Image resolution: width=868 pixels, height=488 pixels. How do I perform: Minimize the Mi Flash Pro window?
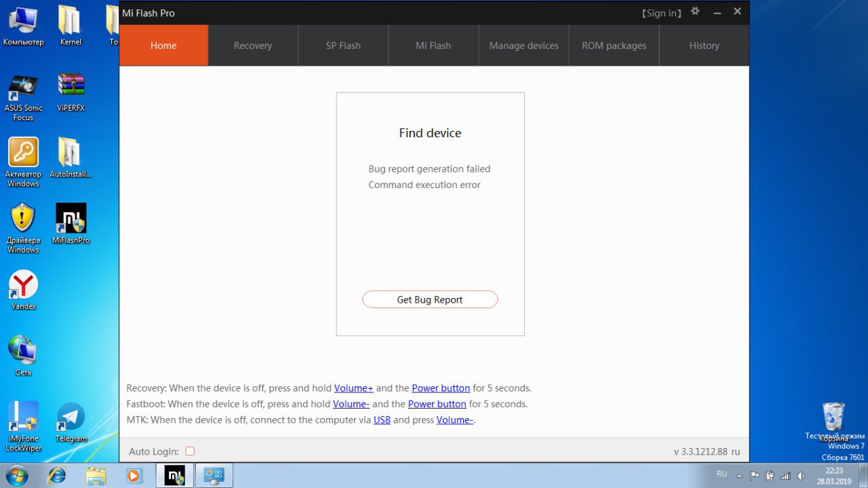(717, 12)
